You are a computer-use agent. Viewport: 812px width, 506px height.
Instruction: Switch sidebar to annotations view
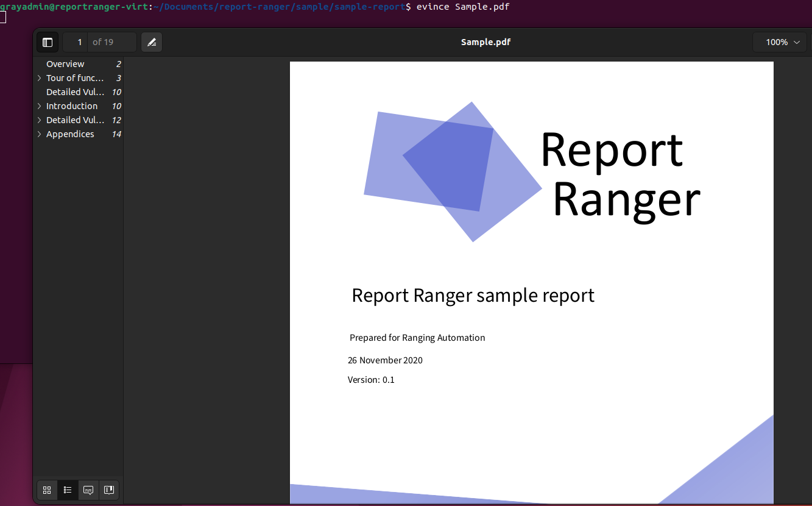click(88, 490)
